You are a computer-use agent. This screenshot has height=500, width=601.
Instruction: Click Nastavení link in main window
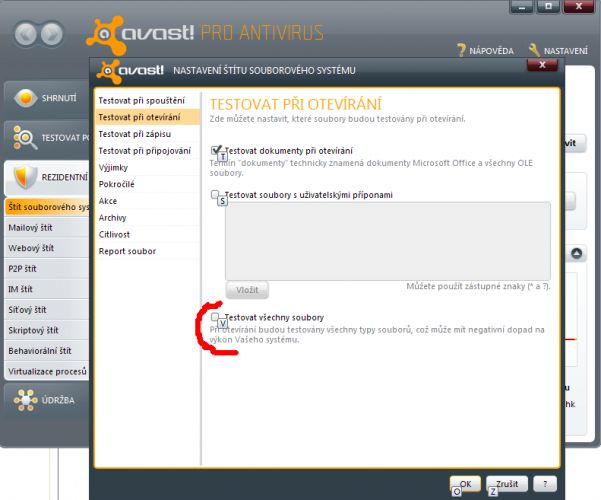565,51
